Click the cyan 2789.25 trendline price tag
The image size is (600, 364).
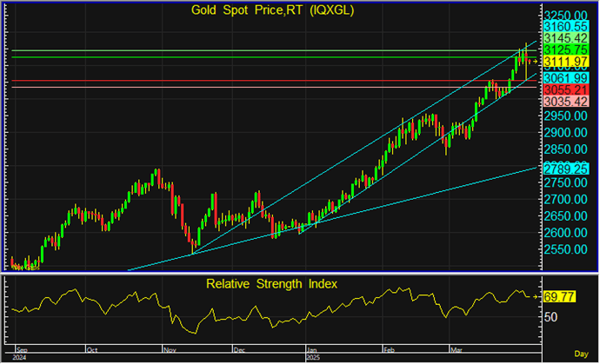point(563,168)
